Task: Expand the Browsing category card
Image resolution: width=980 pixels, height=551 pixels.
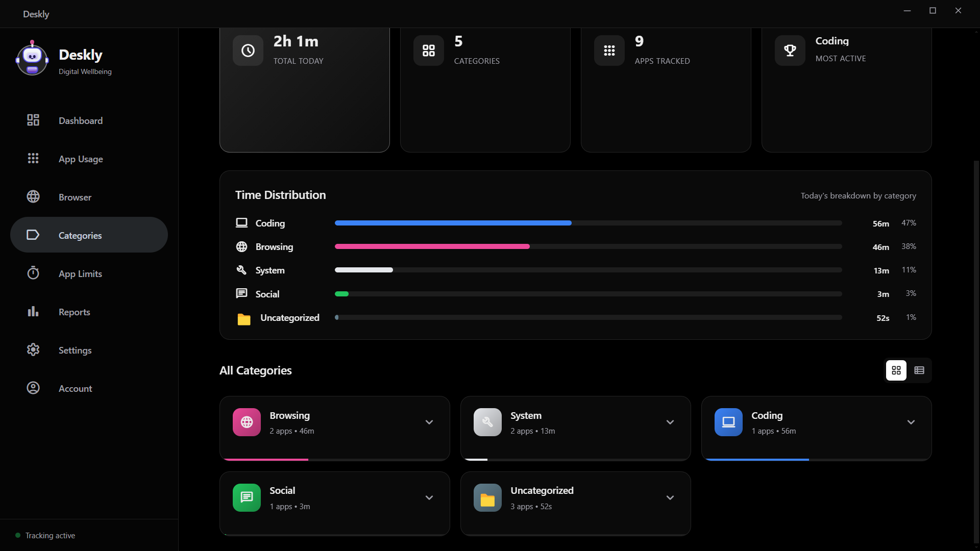Action: pyautogui.click(x=429, y=422)
